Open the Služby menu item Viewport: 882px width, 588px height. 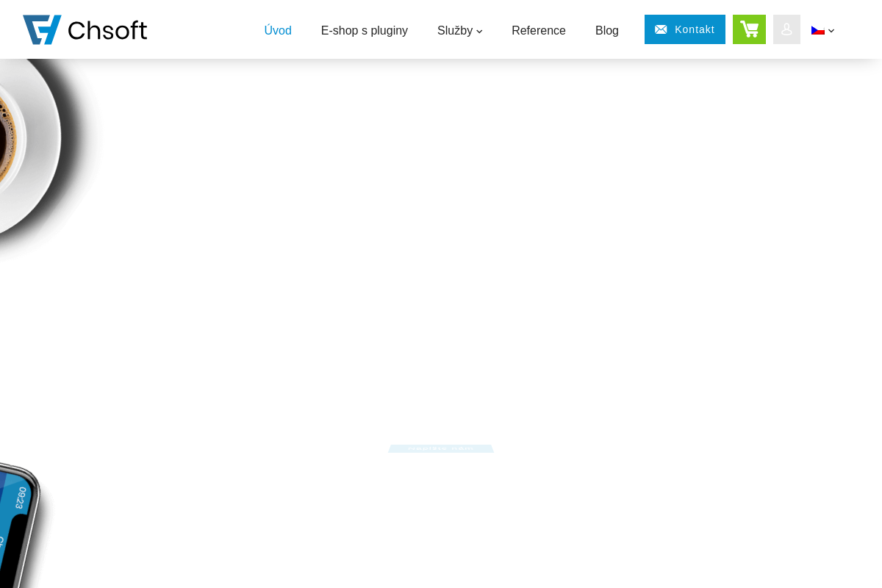point(455,31)
